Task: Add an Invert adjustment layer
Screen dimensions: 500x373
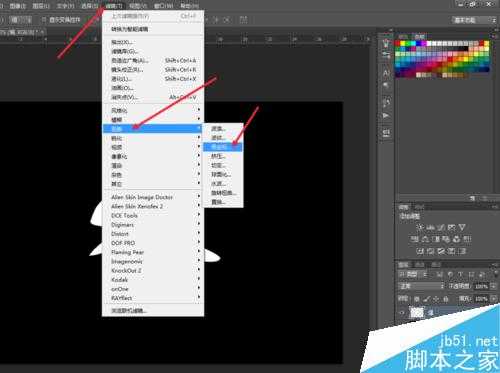Action: click(x=420, y=251)
